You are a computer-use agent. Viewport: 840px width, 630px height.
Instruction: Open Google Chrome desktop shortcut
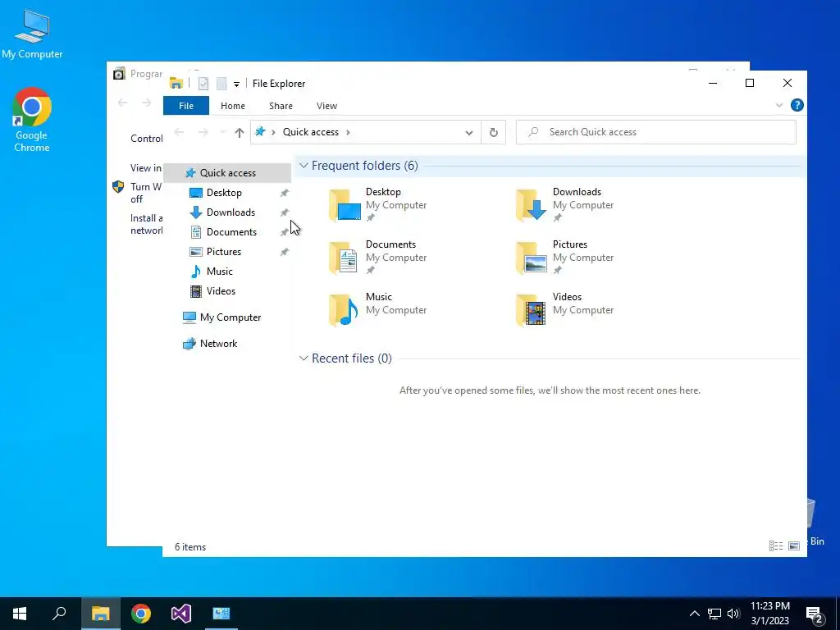click(x=32, y=121)
